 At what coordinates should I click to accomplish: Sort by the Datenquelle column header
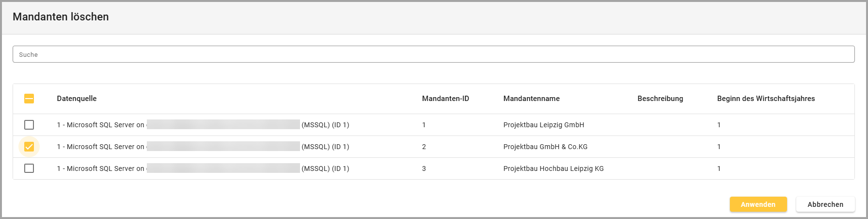pyautogui.click(x=77, y=99)
